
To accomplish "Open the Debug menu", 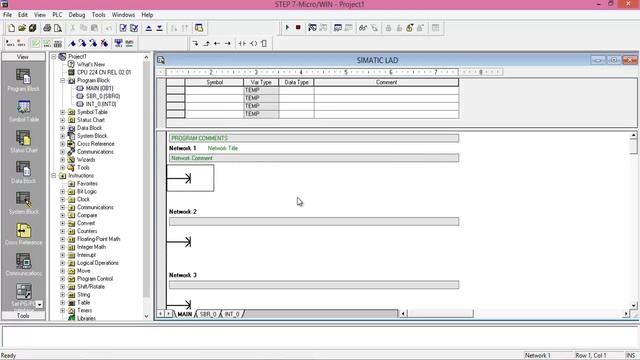I will [x=77, y=15].
